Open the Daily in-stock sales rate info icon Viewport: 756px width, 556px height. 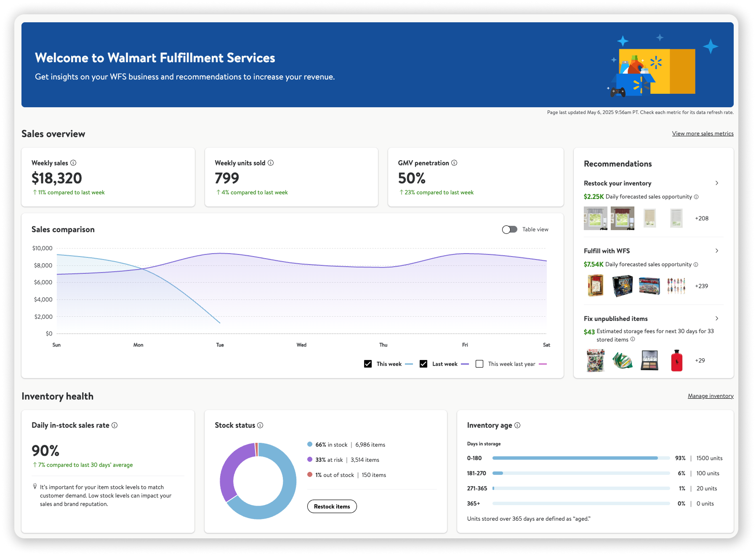114,425
